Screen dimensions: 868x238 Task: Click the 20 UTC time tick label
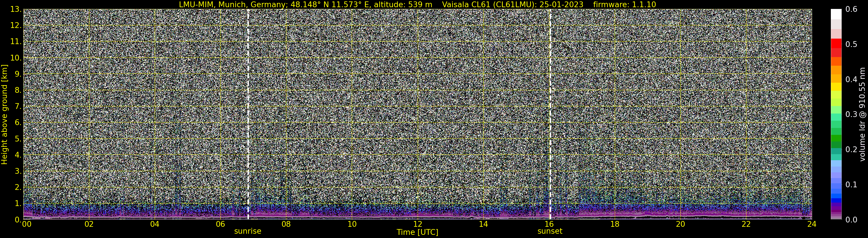(x=680, y=224)
